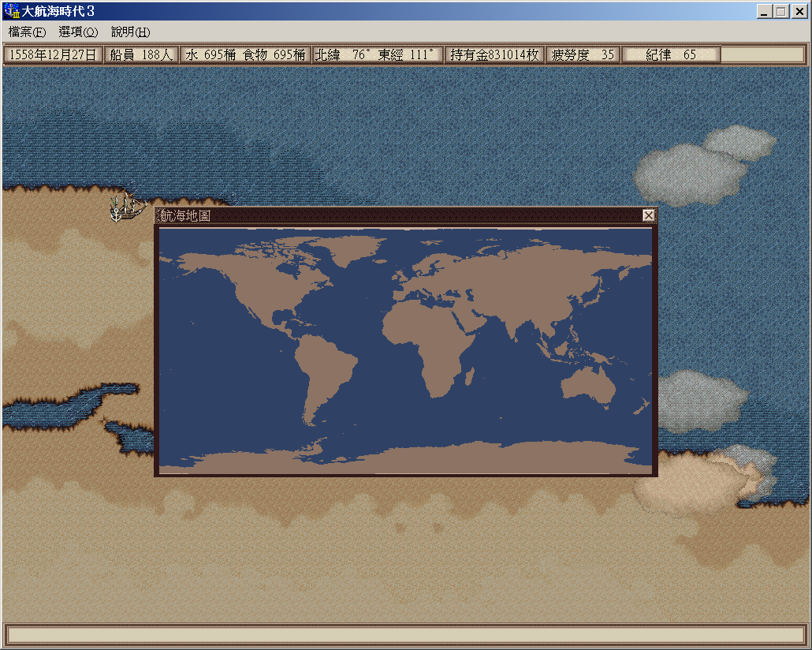This screenshot has width=812, height=650.
Task: Click the 食物 695桶 food readout
Action: [274, 55]
